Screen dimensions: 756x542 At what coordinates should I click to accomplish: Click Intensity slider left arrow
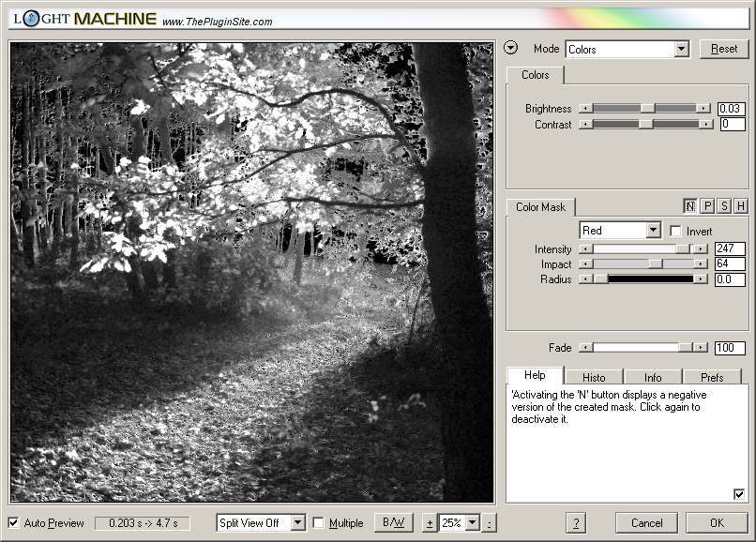pyautogui.click(x=585, y=249)
